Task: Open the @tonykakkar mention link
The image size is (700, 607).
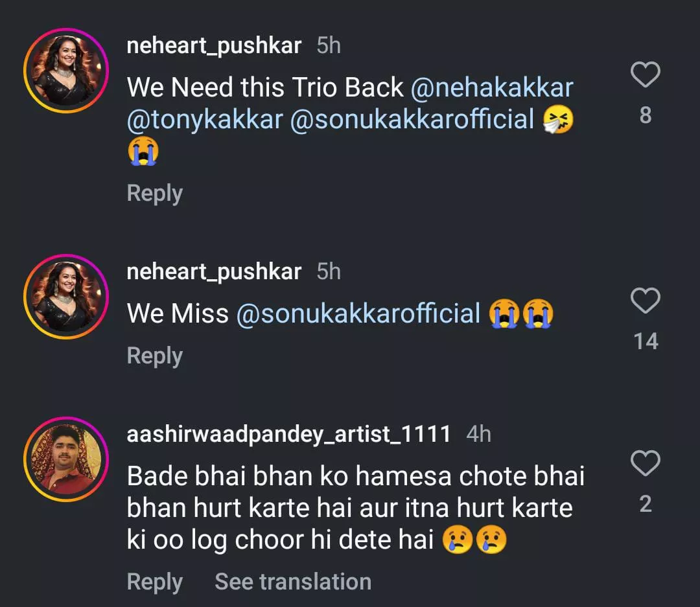Action: pos(205,120)
